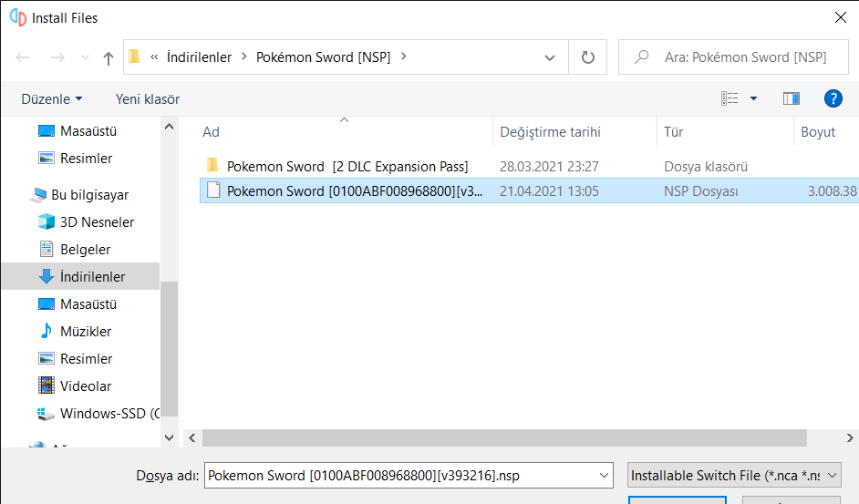Sort by Boyut column header

click(x=818, y=132)
